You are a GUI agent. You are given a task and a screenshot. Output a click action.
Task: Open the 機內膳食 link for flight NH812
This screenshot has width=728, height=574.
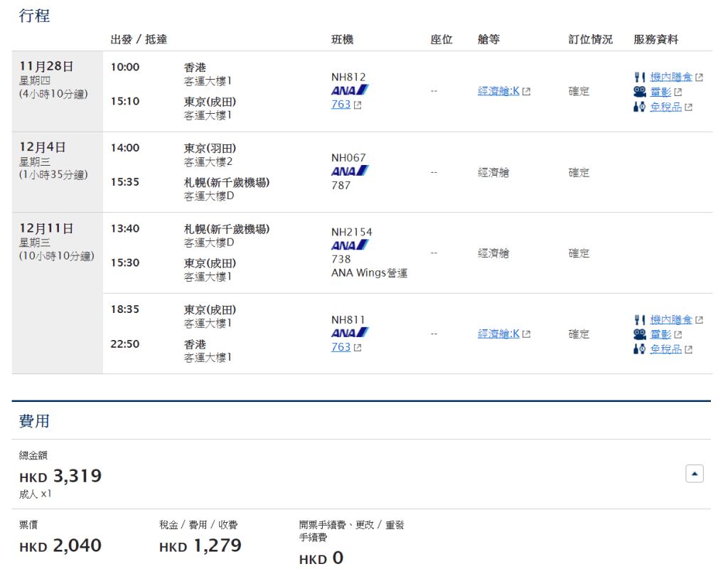(671, 78)
